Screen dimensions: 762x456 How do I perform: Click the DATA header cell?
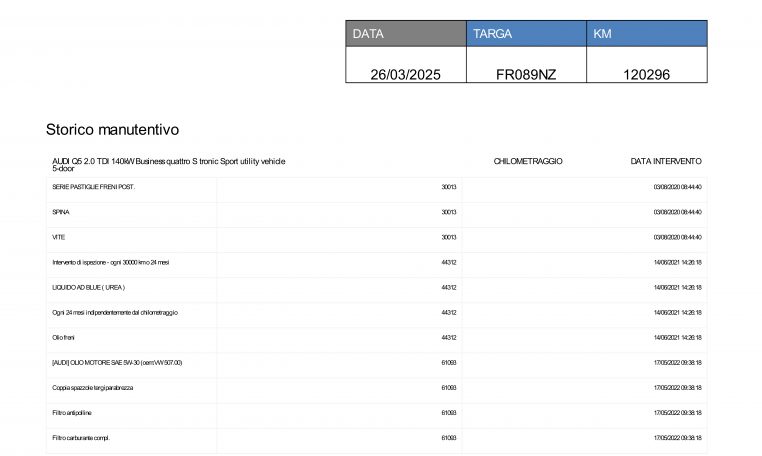coord(405,34)
